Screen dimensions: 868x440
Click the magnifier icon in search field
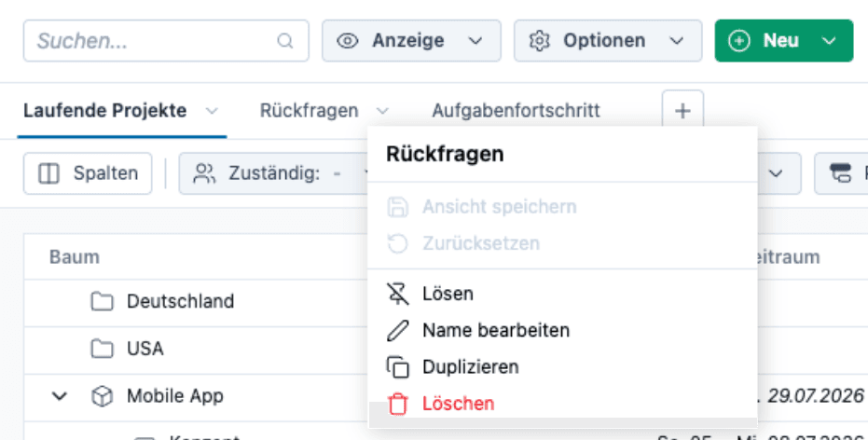[285, 41]
